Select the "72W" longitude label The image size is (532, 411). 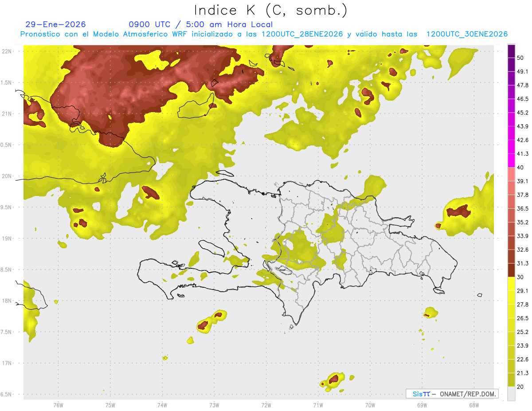[x=266, y=405]
